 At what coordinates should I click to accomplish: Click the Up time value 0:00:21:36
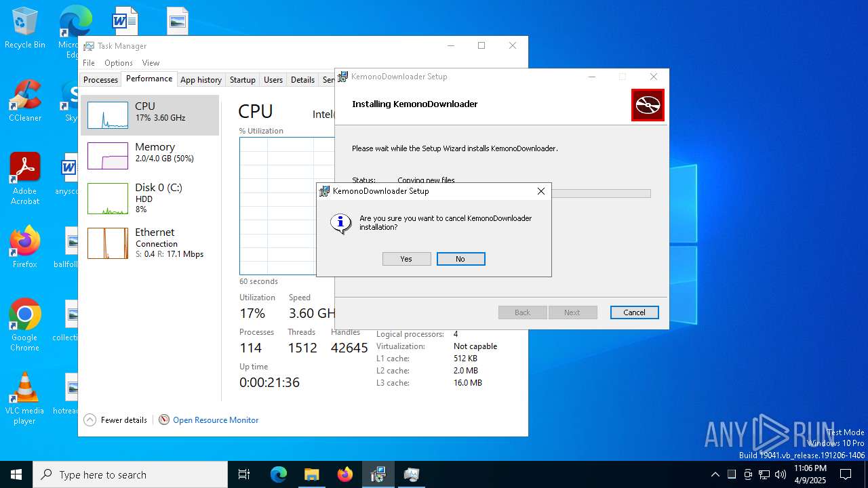269,382
